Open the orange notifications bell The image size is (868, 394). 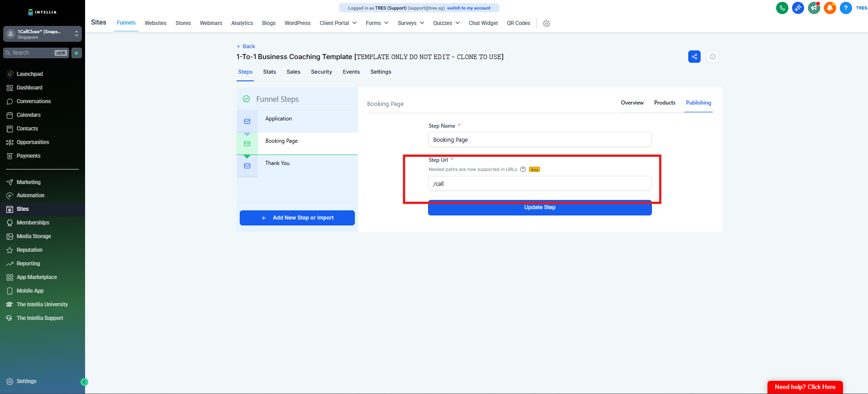coord(830,8)
